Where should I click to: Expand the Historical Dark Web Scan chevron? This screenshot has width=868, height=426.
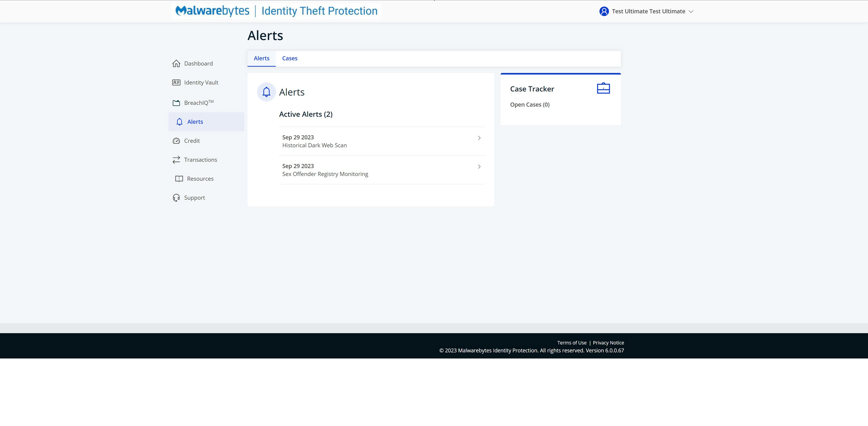click(x=479, y=138)
